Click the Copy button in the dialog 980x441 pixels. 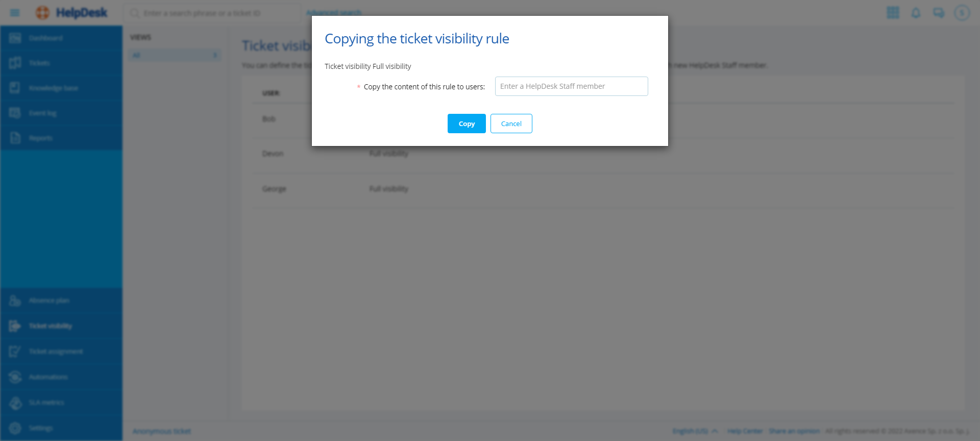467,124
